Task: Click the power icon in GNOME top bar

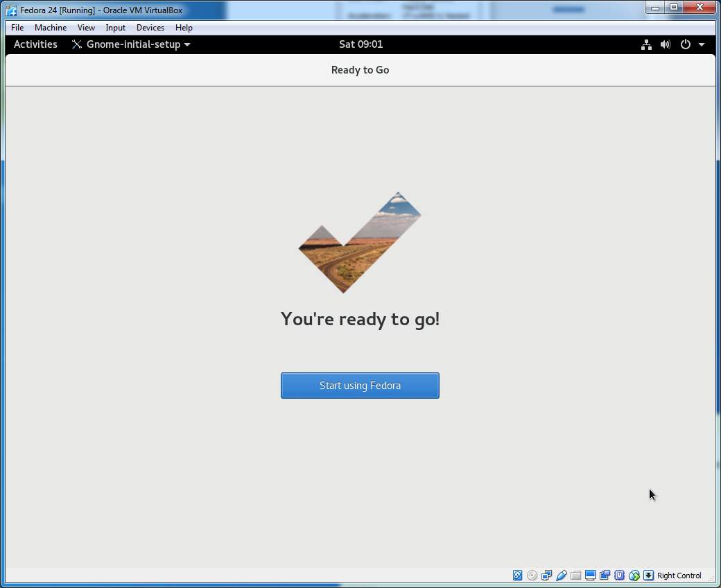Action: click(685, 44)
